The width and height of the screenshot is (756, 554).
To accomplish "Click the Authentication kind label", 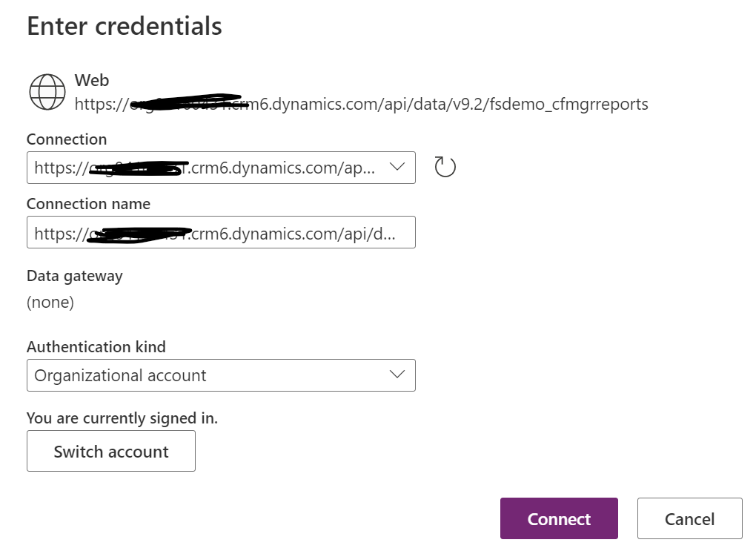I will (96, 346).
